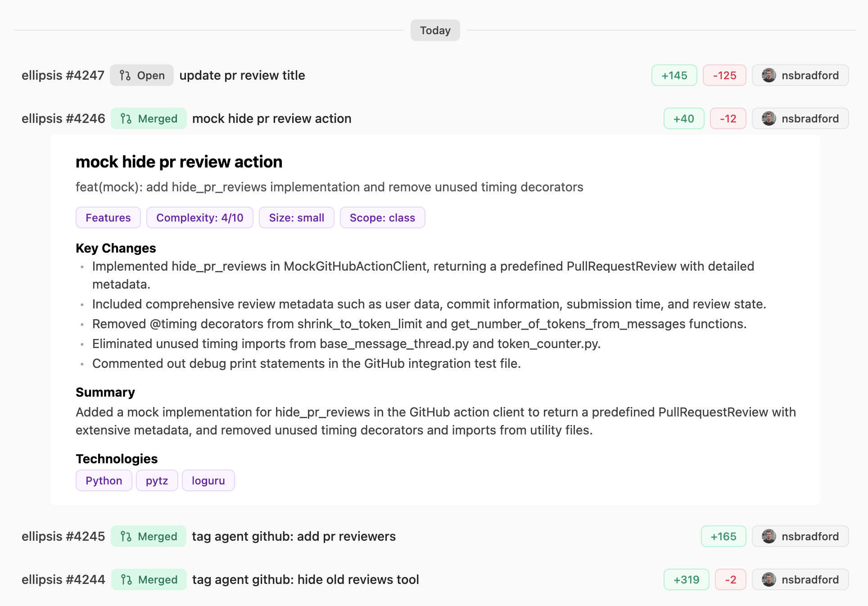The image size is (868, 606).
Task: Expand 'tag agent github: add pr reviewers'
Action: (x=294, y=536)
